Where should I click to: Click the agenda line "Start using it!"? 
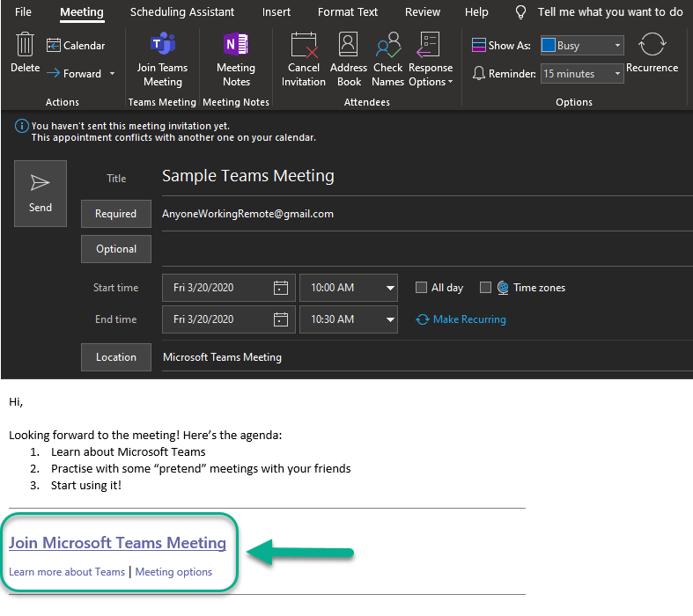tap(86, 486)
